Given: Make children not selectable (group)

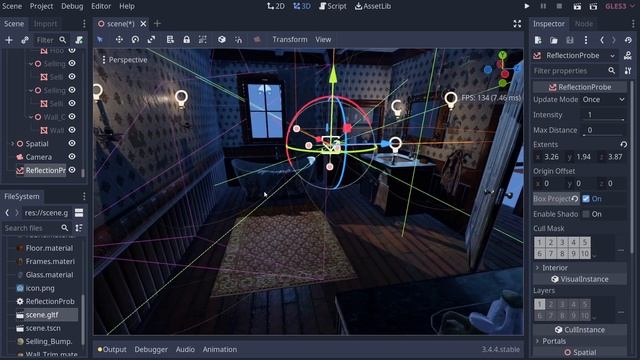Looking at the screenshot, I should tap(202, 40).
